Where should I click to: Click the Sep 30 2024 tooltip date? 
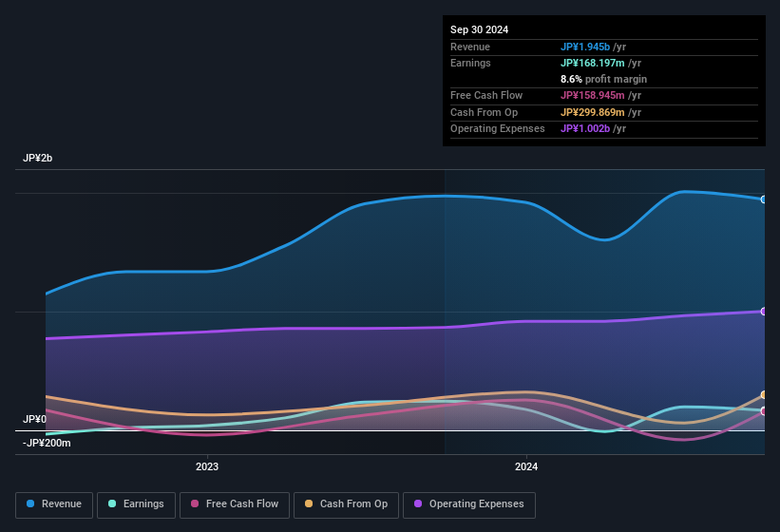(479, 29)
